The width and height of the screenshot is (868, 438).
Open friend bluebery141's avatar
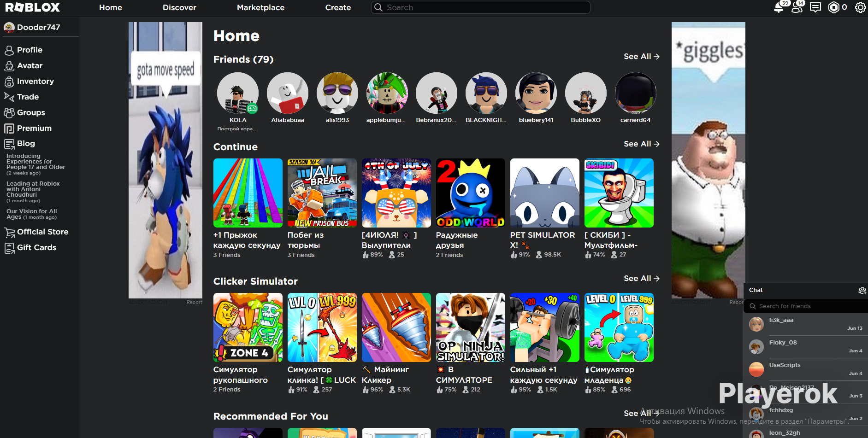(x=536, y=93)
